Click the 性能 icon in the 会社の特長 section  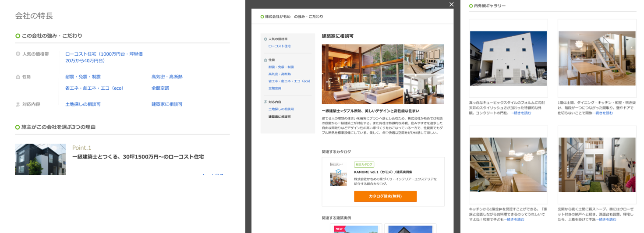tap(18, 77)
